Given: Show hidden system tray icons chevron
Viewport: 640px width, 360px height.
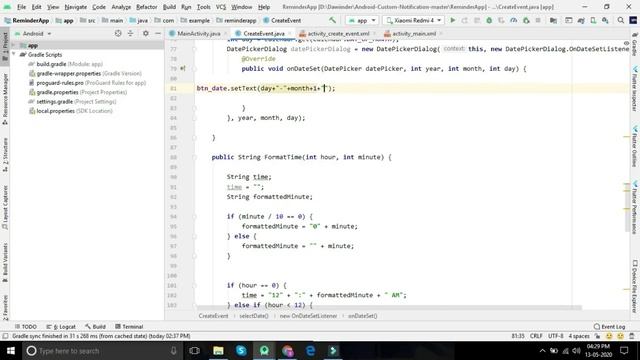Looking at the screenshot, I should [x=542, y=351].
